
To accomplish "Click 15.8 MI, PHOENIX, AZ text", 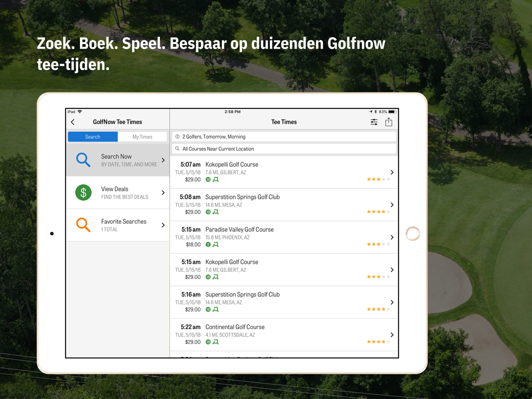I will [227, 238].
